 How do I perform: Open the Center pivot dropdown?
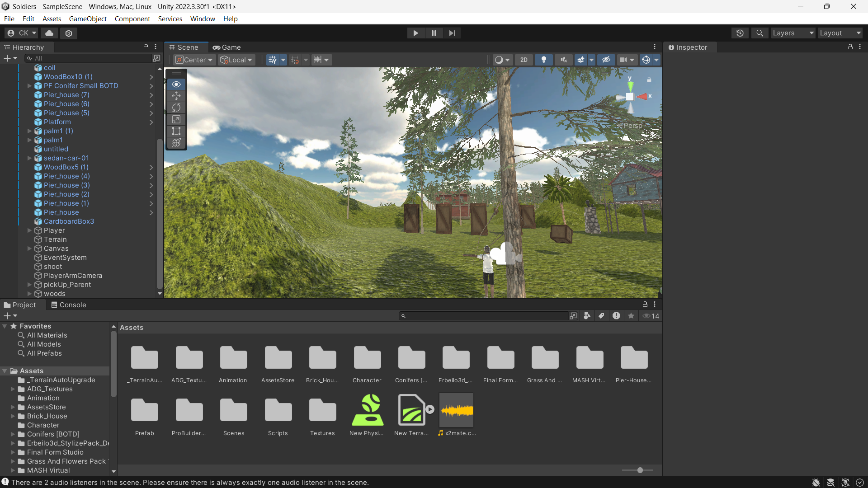pos(194,60)
